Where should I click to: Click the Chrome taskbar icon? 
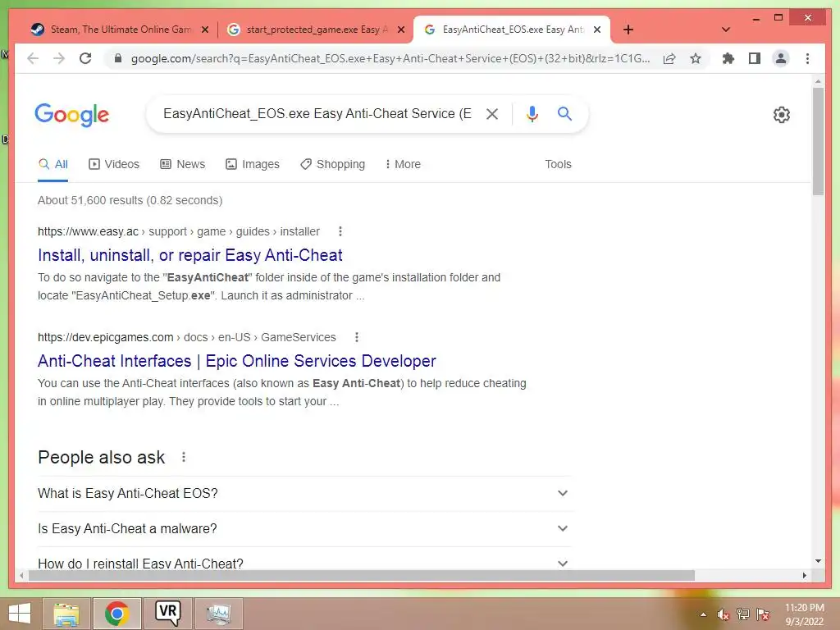click(x=116, y=614)
